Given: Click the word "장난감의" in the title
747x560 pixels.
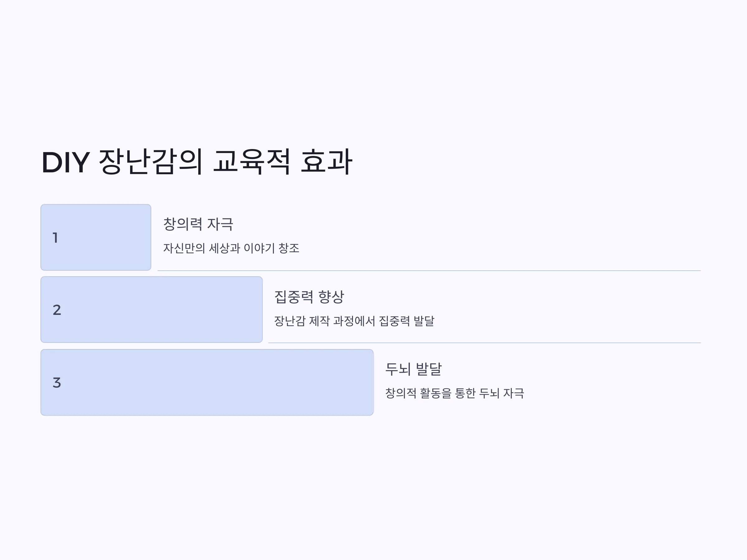Looking at the screenshot, I should (x=150, y=162).
